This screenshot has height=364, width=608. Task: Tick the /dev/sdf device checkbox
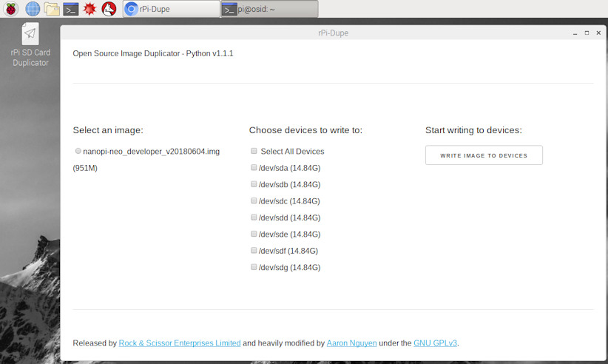254,250
